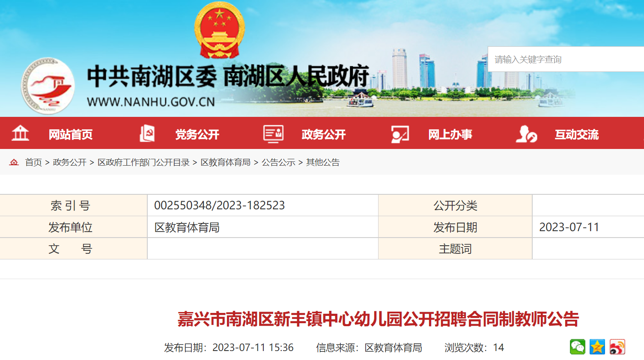Image resolution: width=644 pixels, height=360 pixels.
Task: Click the site title 中共南湖区委 南湖区人民政府
Action: coord(228,76)
